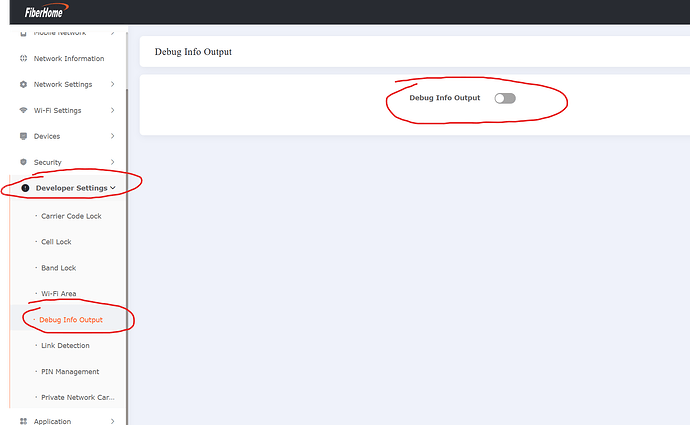The height and width of the screenshot is (425, 690).
Task: Click the Network Information icon
Action: tap(24, 59)
